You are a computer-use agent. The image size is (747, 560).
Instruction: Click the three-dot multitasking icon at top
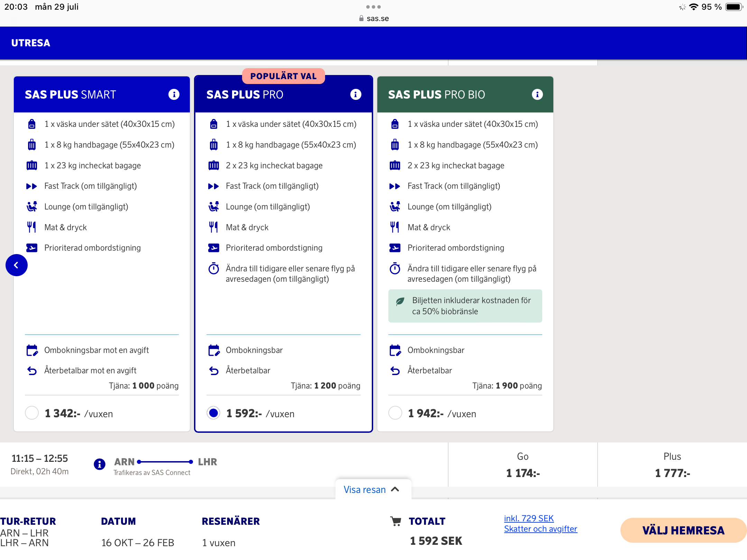(373, 7)
